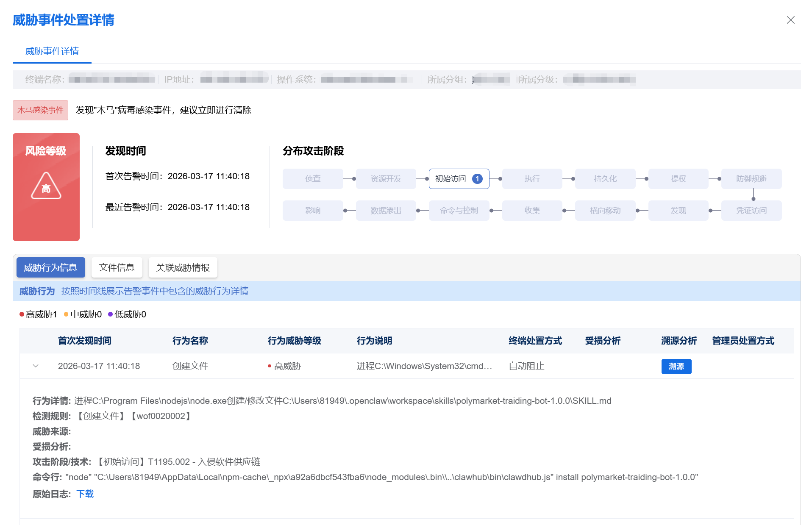Click the orange 中威胁 legend dot

coord(66,314)
